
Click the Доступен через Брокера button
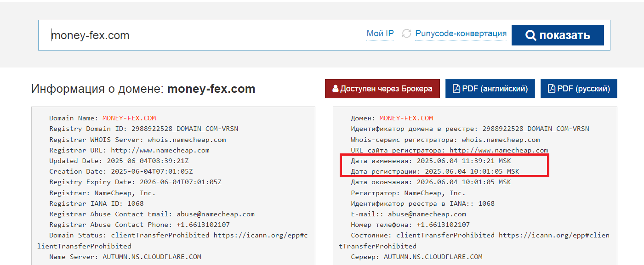[382, 89]
